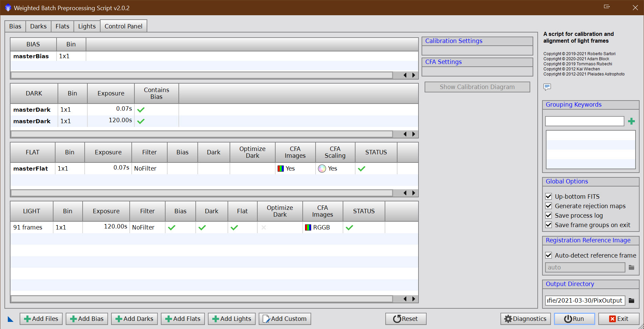
Task: Open Diagnostics
Action: (525, 319)
